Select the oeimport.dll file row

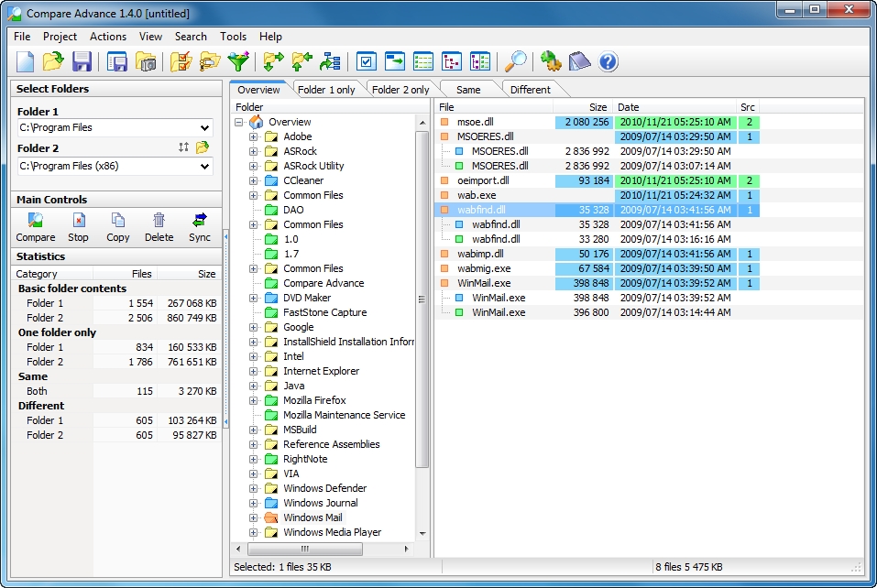click(x=597, y=180)
